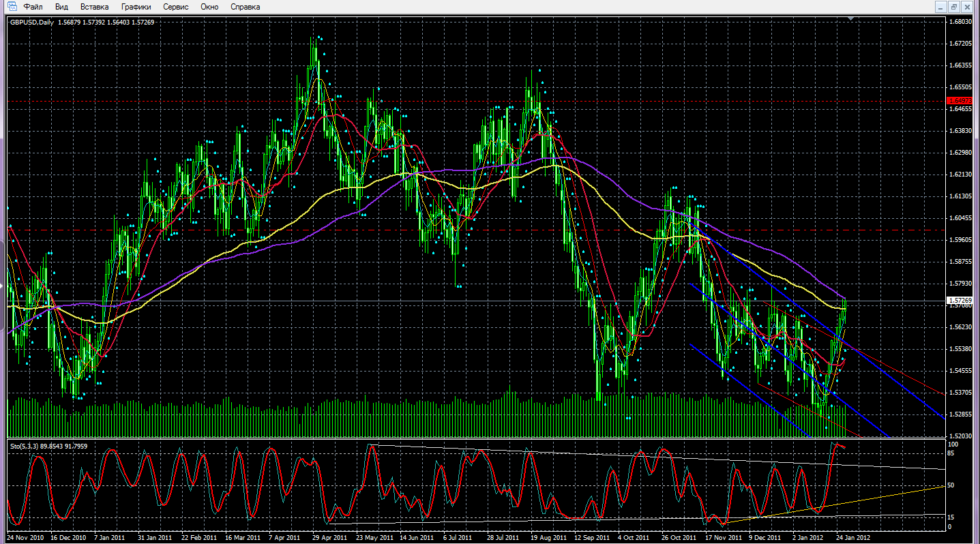Click the current price label 1.57269
The image size is (980, 544).
[961, 300]
